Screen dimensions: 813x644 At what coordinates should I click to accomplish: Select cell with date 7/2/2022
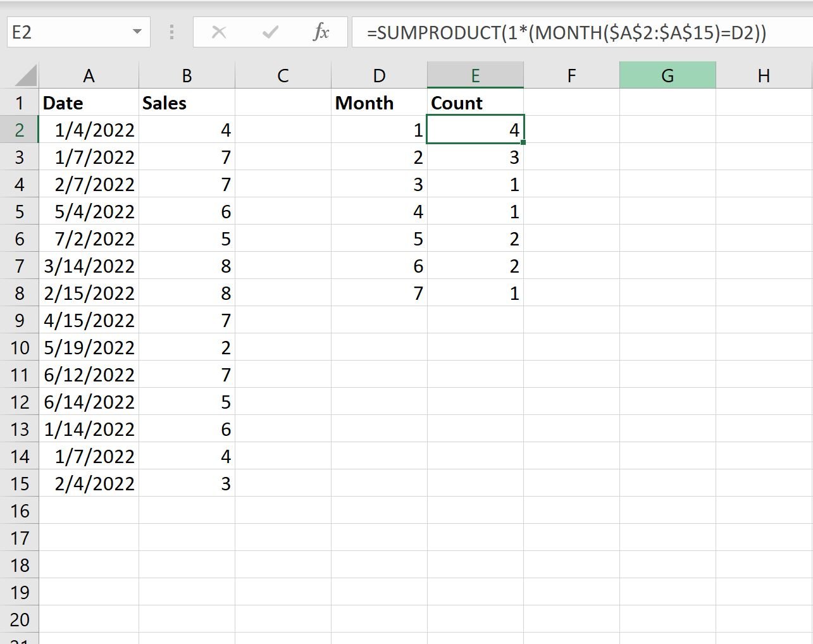(89, 238)
